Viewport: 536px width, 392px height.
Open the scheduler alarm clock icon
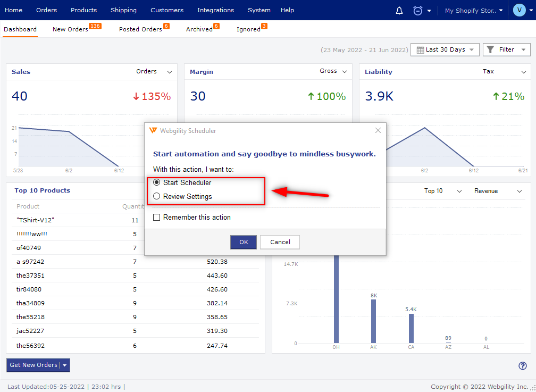(418, 11)
